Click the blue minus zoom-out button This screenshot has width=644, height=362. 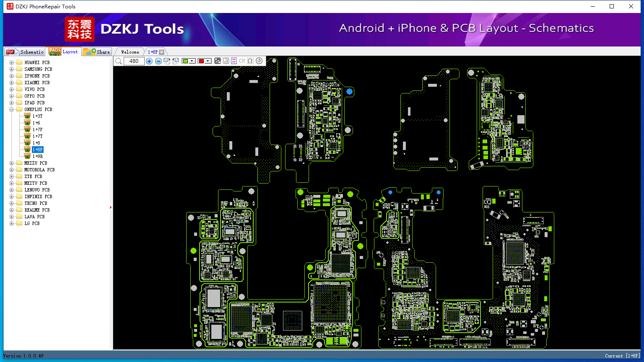(x=158, y=61)
